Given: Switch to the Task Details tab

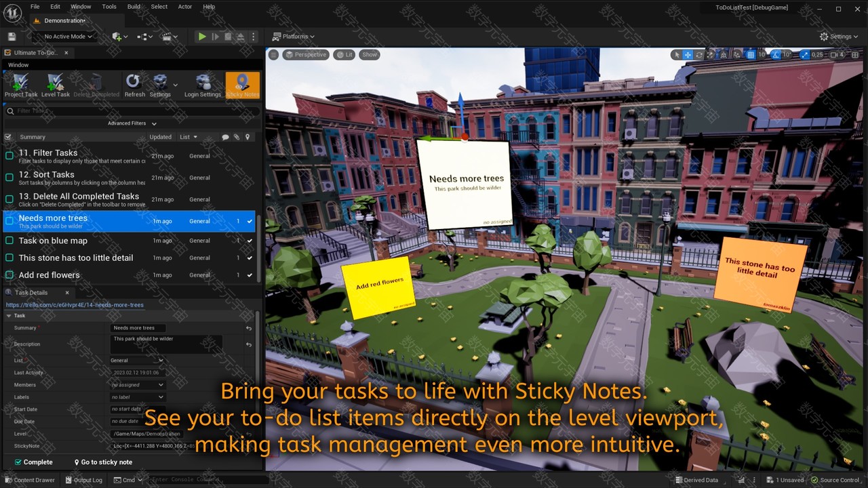Looking at the screenshot, I should click(x=31, y=293).
